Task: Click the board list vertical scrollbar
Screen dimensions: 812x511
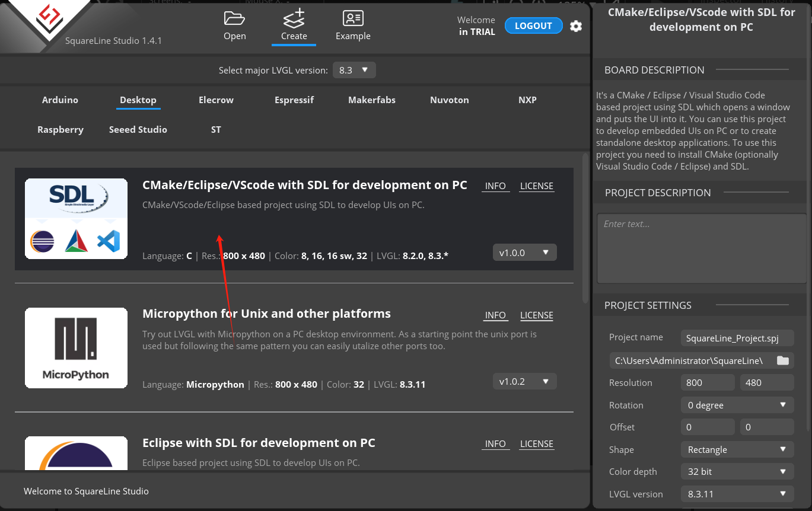Action: 585,228
